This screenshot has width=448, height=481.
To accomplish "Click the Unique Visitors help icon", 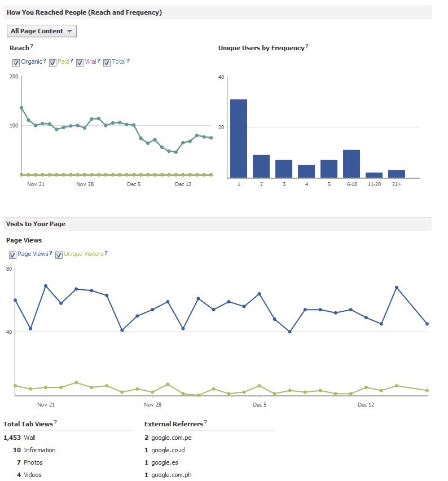I will 106,254.
